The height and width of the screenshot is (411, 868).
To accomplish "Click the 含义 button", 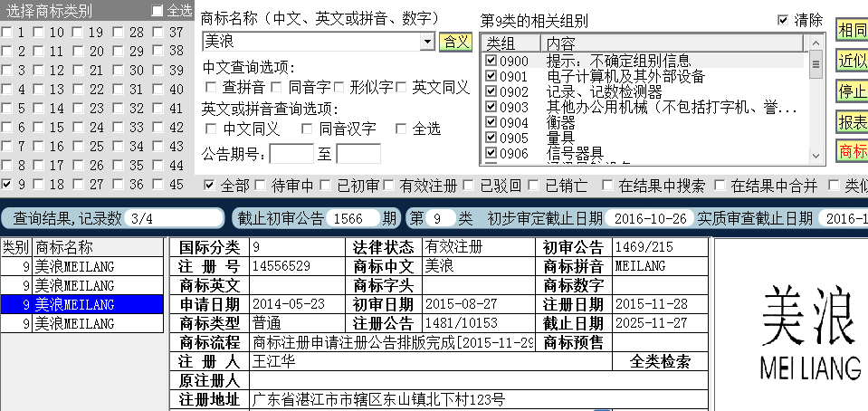I will (x=455, y=43).
